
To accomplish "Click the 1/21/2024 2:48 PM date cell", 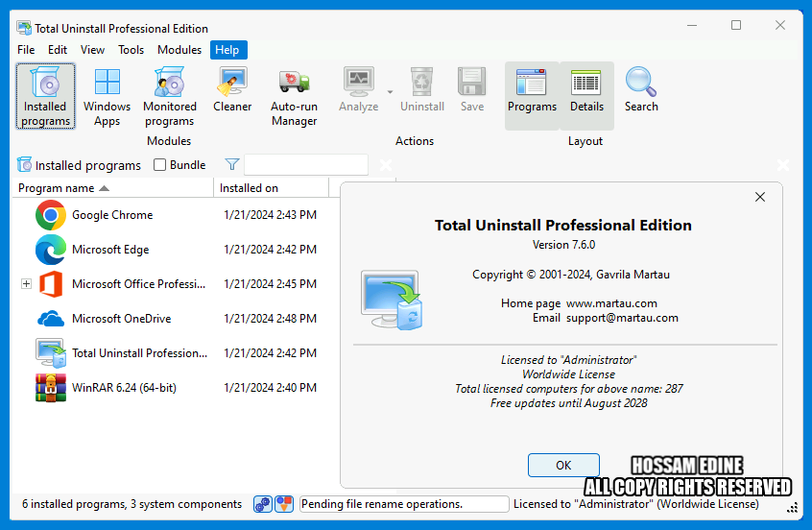I will click(270, 318).
